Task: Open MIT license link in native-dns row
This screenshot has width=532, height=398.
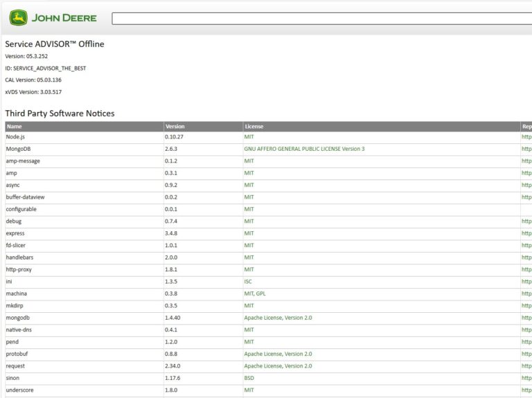Action: [249, 330]
